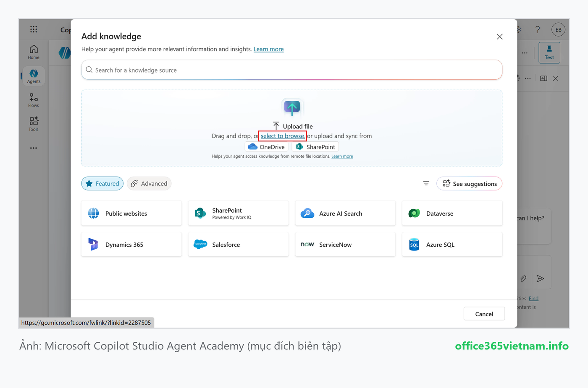Switch to the Advanced tab
The height and width of the screenshot is (388, 588).
(x=149, y=184)
